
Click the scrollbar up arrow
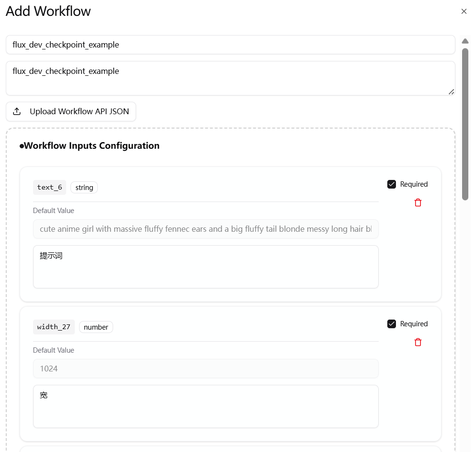[x=465, y=41]
